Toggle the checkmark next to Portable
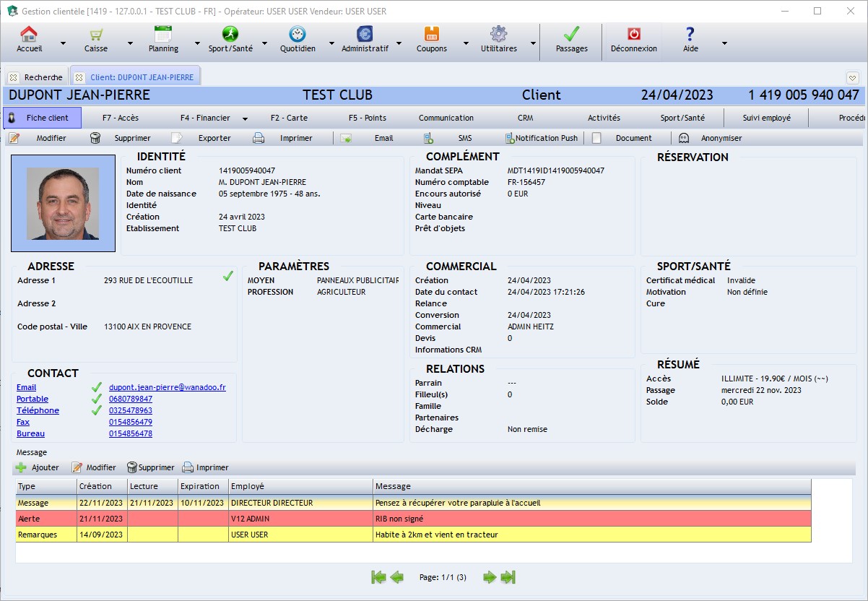 (97, 399)
